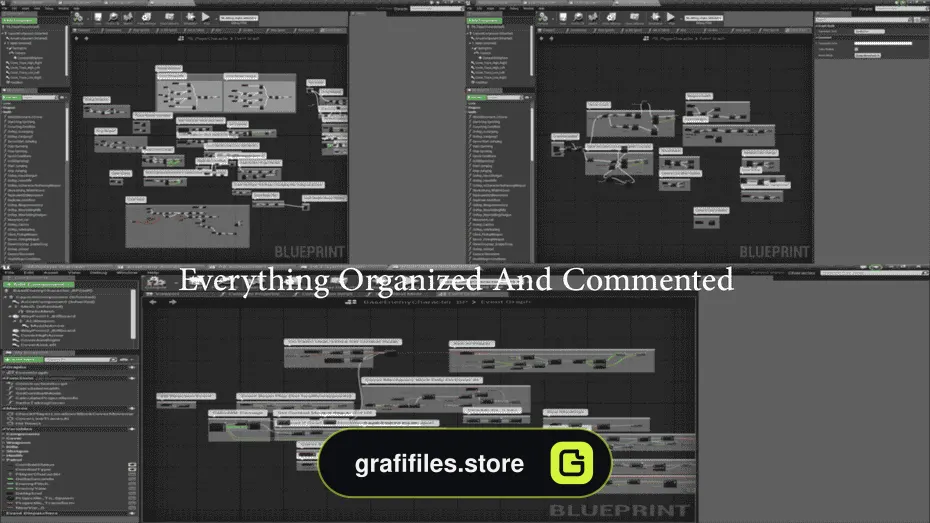Click Add Component button in bottom window

pyautogui.click(x=38, y=285)
